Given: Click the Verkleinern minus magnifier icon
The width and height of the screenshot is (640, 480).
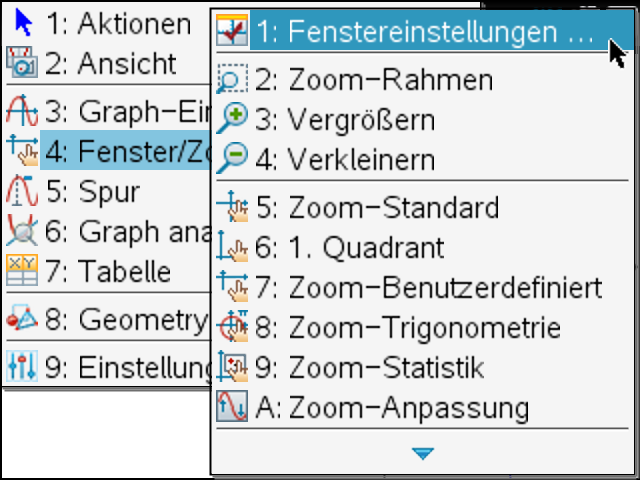Looking at the screenshot, I should pos(232,158).
